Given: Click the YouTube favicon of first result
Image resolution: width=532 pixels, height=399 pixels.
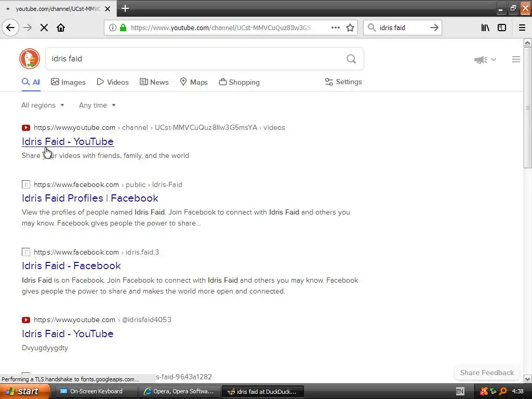Looking at the screenshot, I should (26, 128).
